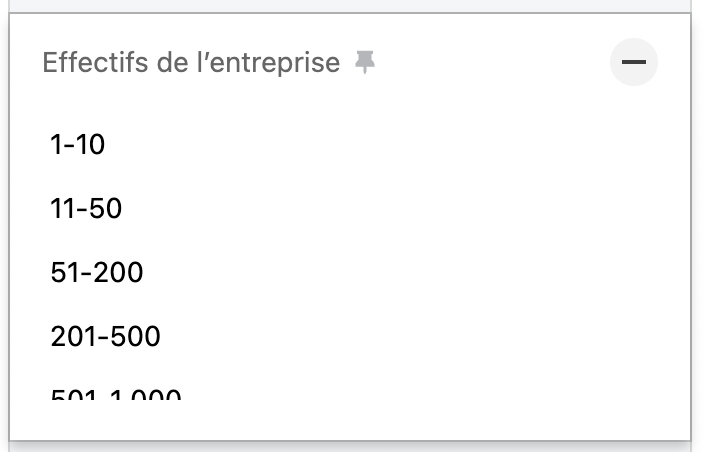
Task: Hide the headcount list using the minus
Action: pyautogui.click(x=634, y=62)
